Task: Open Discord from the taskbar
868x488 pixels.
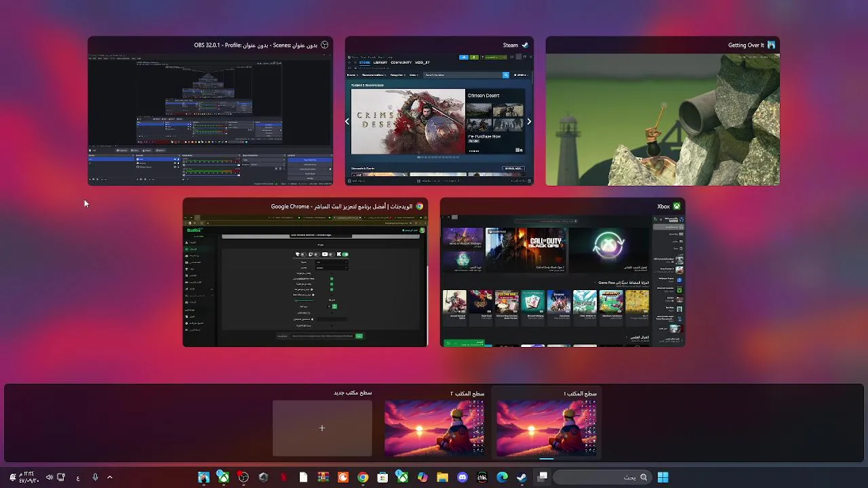Action: click(462, 477)
